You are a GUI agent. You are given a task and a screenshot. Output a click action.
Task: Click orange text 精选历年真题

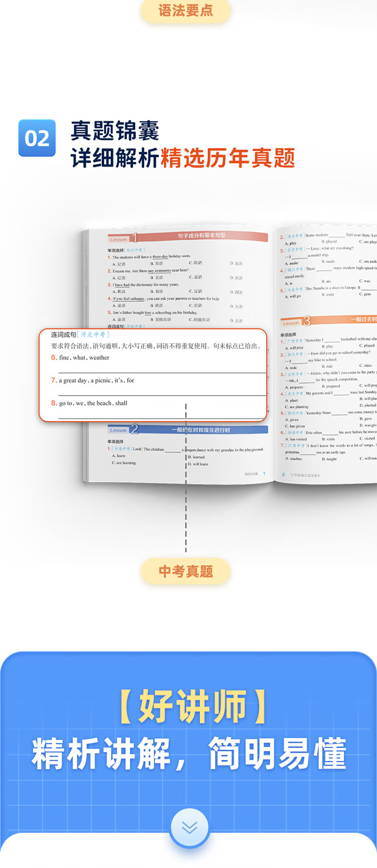coord(227,158)
